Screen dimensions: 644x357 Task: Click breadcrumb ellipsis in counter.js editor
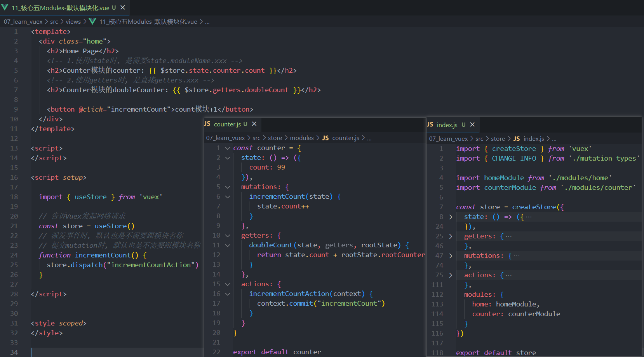pyautogui.click(x=369, y=138)
